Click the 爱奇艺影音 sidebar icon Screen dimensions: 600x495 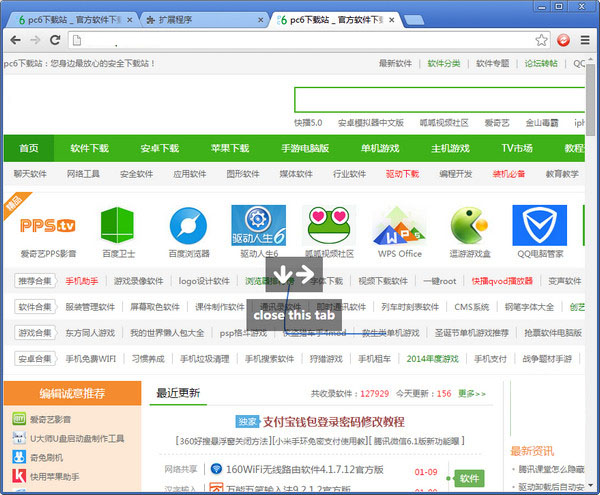(x=19, y=419)
